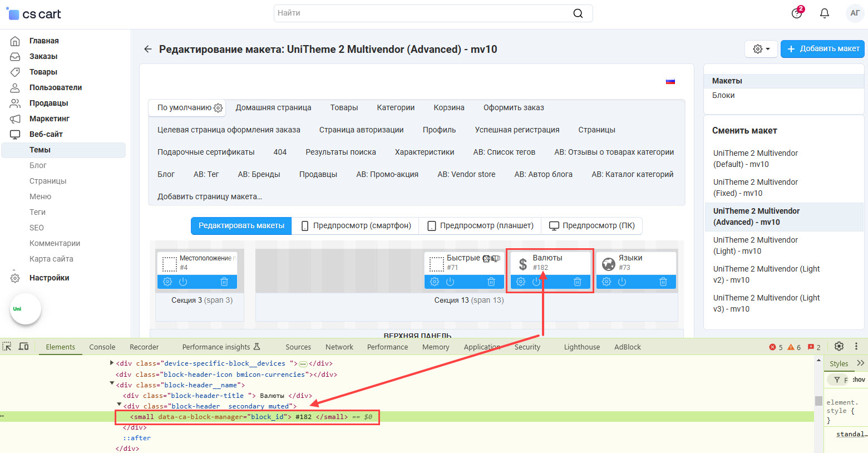Open DevTools settings gear
Viewport: 868px width, 453px height.
tap(839, 346)
